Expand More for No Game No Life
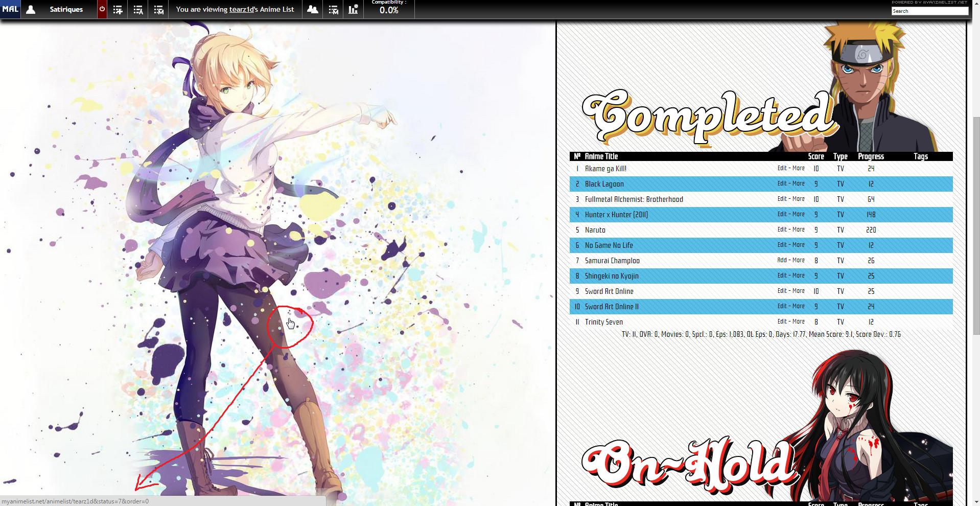This screenshot has width=980, height=506. click(x=799, y=245)
